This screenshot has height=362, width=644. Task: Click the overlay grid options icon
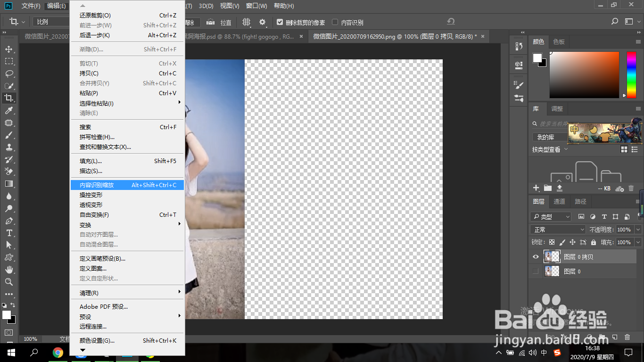[x=247, y=22]
